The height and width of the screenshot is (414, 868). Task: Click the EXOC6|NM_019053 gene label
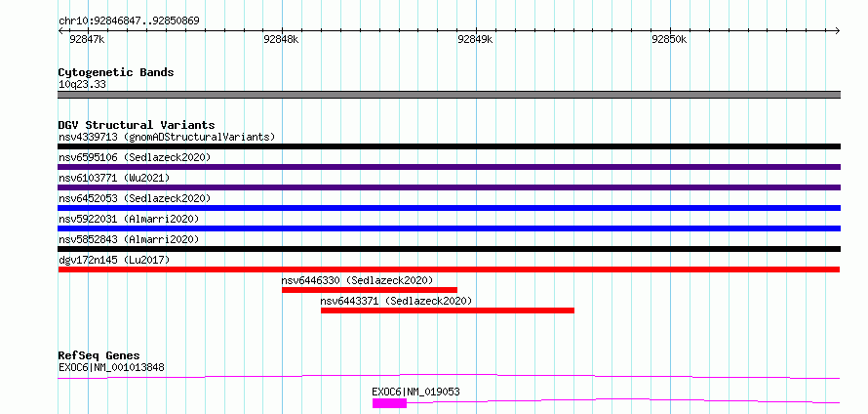point(415,392)
